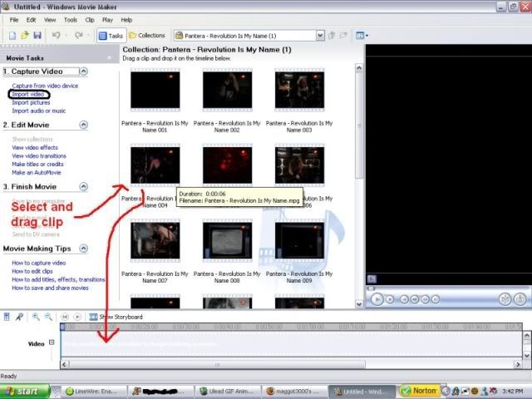This screenshot has height=399, width=532.
Task: Click Capture from video device link
Action: pyautogui.click(x=45, y=86)
